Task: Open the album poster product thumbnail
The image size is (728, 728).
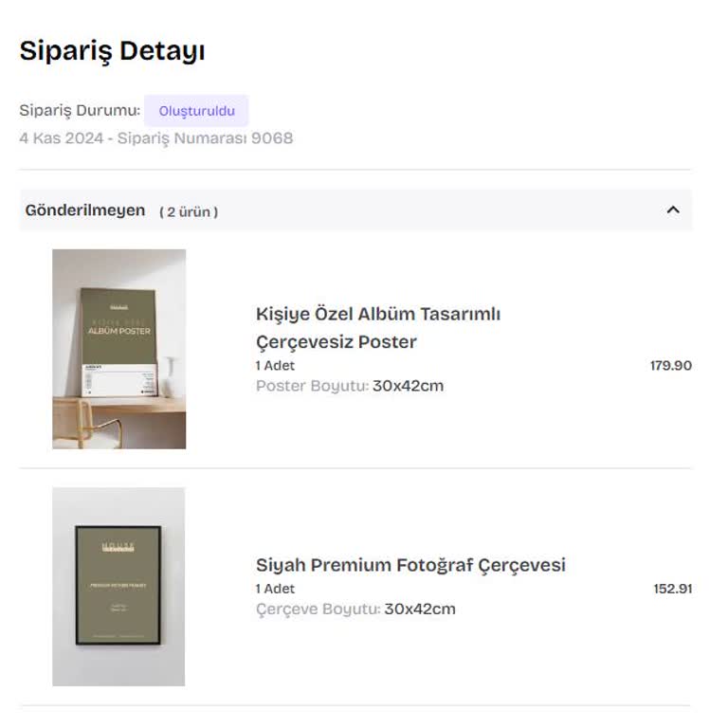Action: (118, 349)
